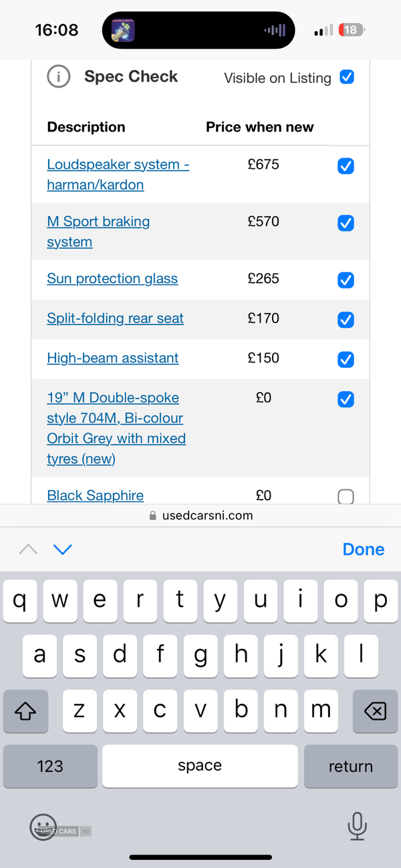Tap the Spec Check info icon
Viewport: 401px width, 868px height.
click(x=59, y=77)
